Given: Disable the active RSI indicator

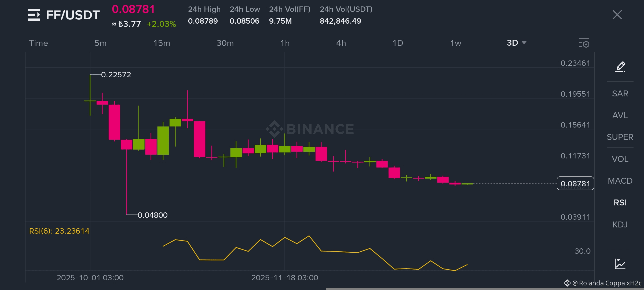Looking at the screenshot, I should point(620,202).
